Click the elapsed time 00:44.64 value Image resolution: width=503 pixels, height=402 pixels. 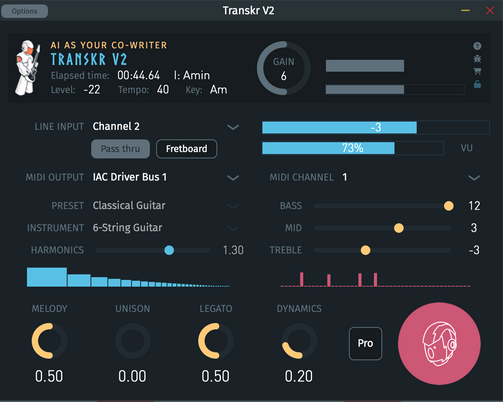pos(138,75)
